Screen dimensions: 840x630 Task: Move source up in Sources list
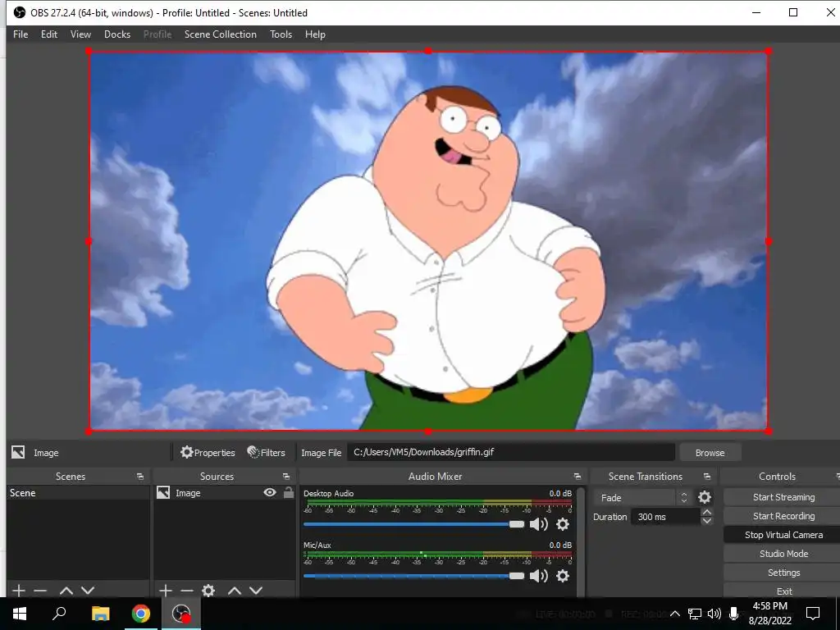point(235,591)
